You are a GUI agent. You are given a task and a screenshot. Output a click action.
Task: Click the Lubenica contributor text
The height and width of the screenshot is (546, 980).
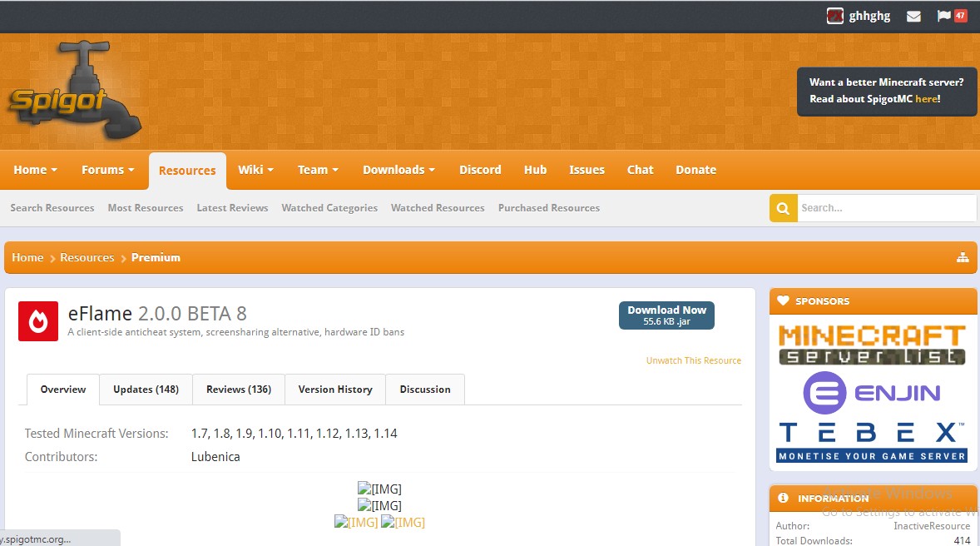pos(215,457)
